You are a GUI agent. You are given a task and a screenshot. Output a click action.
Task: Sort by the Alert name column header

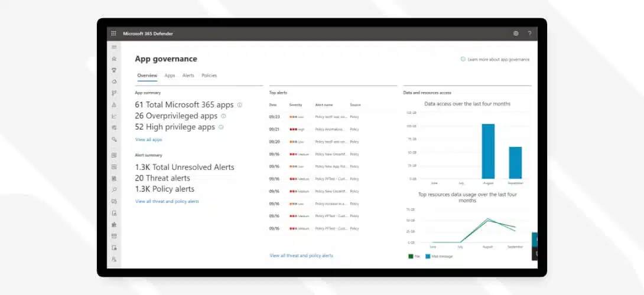click(324, 105)
